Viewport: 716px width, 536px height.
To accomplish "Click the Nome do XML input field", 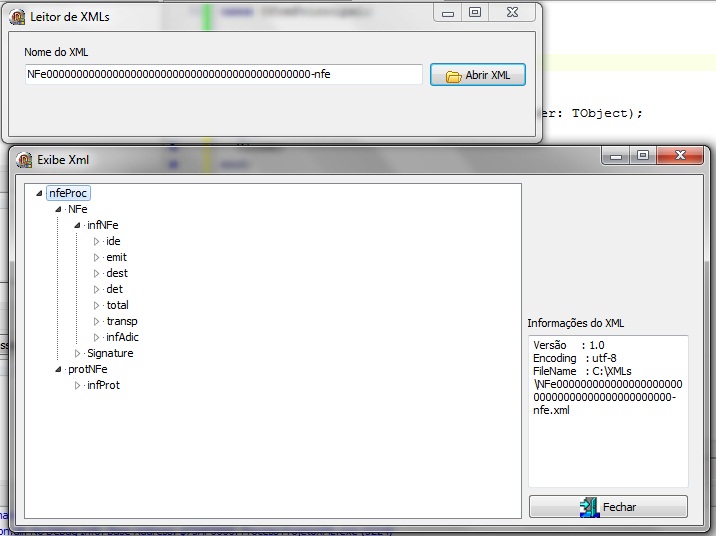I will point(223,75).
